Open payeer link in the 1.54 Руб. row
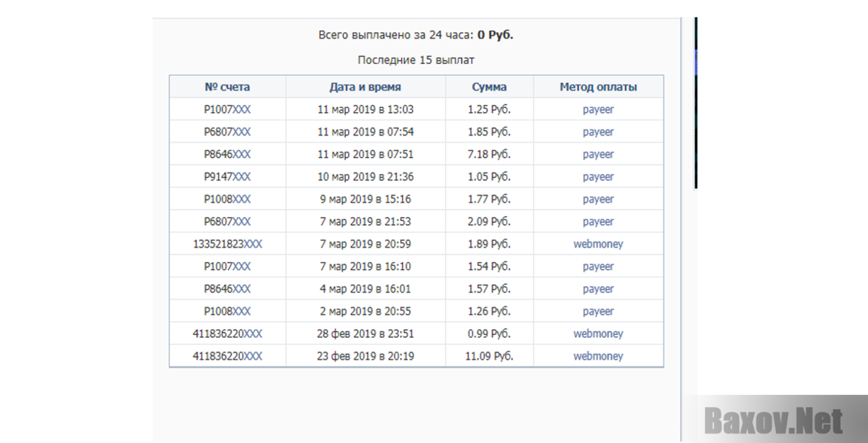 pyautogui.click(x=599, y=266)
